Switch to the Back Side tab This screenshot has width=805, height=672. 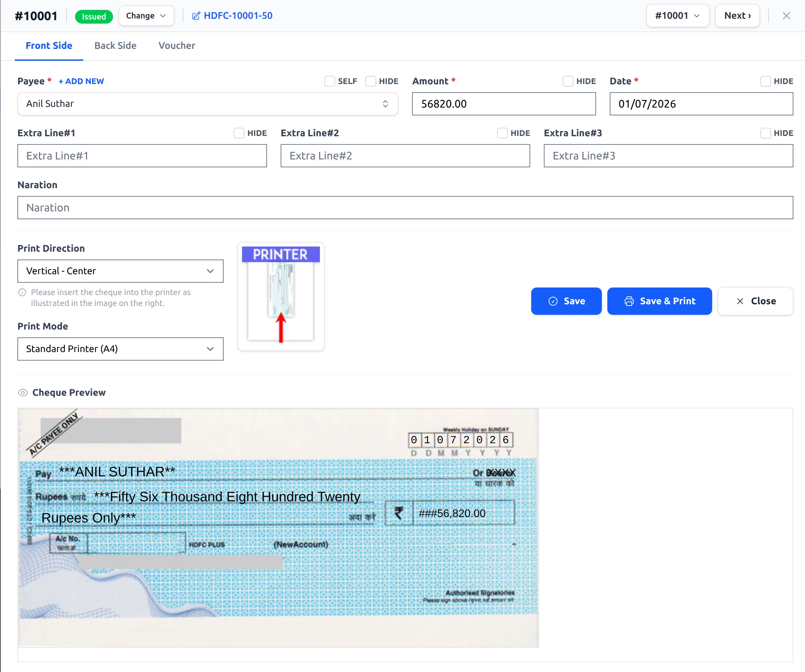[115, 46]
